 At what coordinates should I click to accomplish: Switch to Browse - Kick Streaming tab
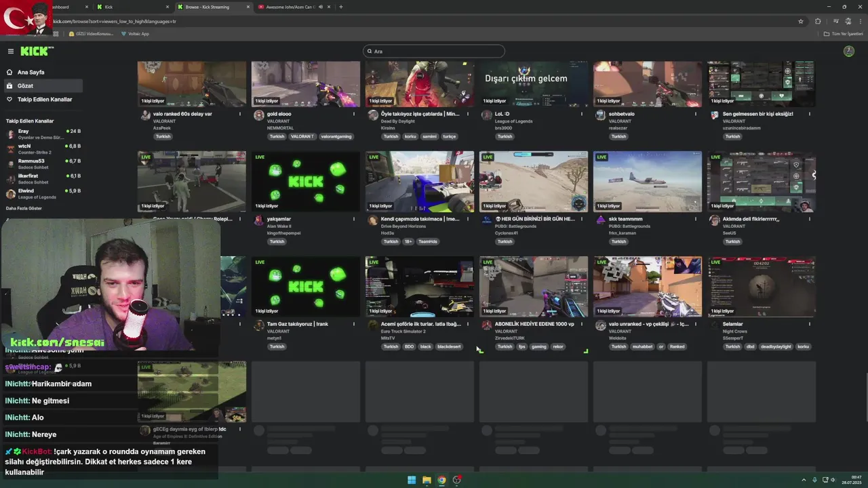[x=213, y=7]
